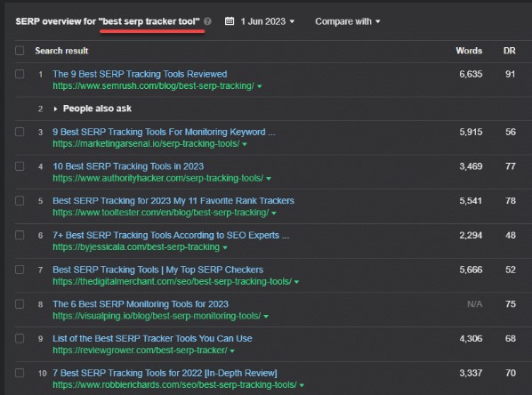Image resolution: width=532 pixels, height=395 pixels.
Task: Tick the select-all checkbox in the header row
Action: pyautogui.click(x=20, y=51)
